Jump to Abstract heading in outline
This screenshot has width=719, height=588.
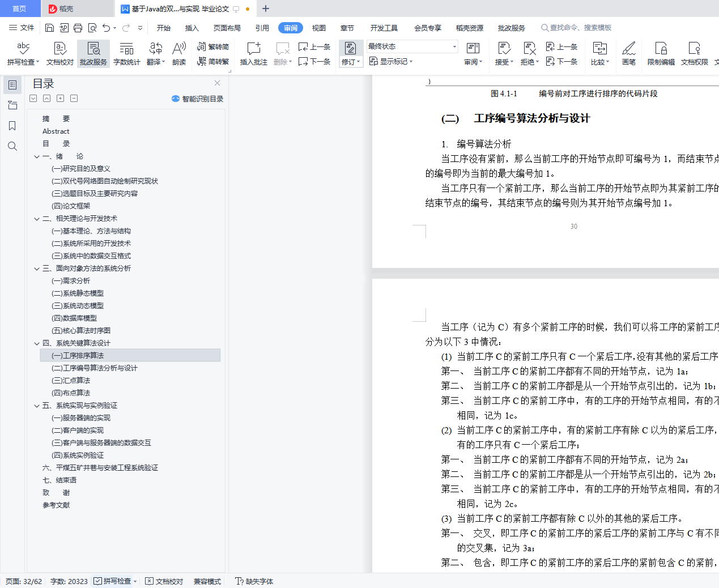56,131
